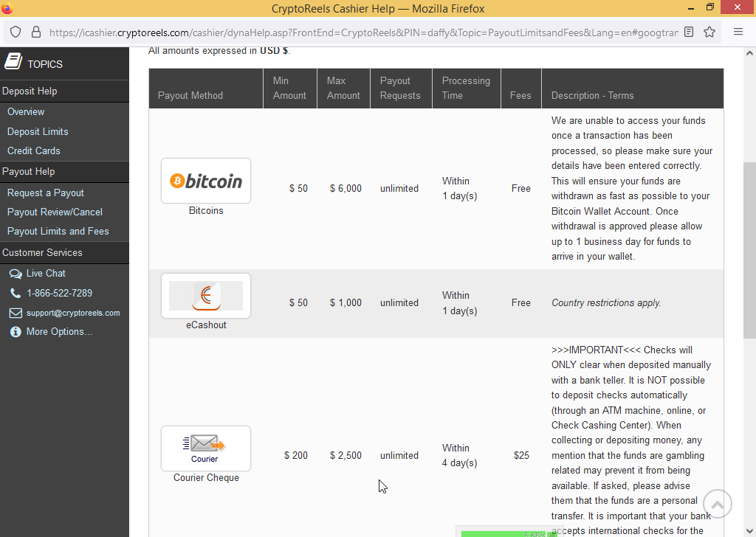This screenshot has width=756, height=537.
Task: Open Payout Limits and Fees topic
Action: (58, 231)
